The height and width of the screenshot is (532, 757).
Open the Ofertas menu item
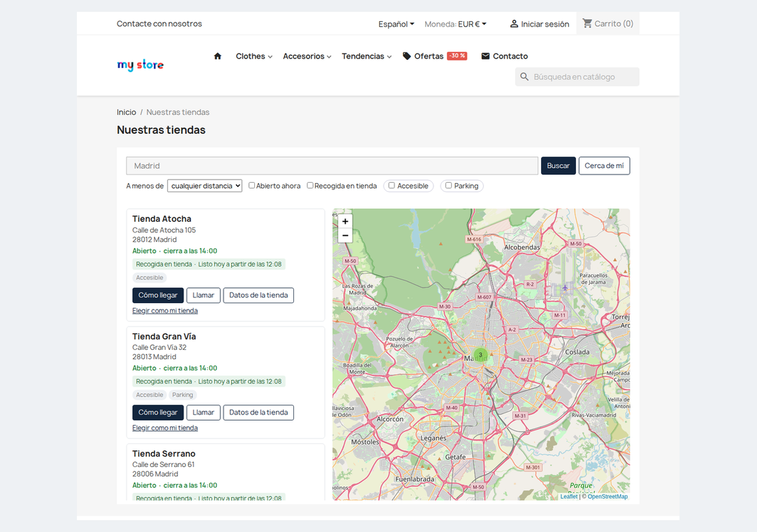(x=429, y=56)
